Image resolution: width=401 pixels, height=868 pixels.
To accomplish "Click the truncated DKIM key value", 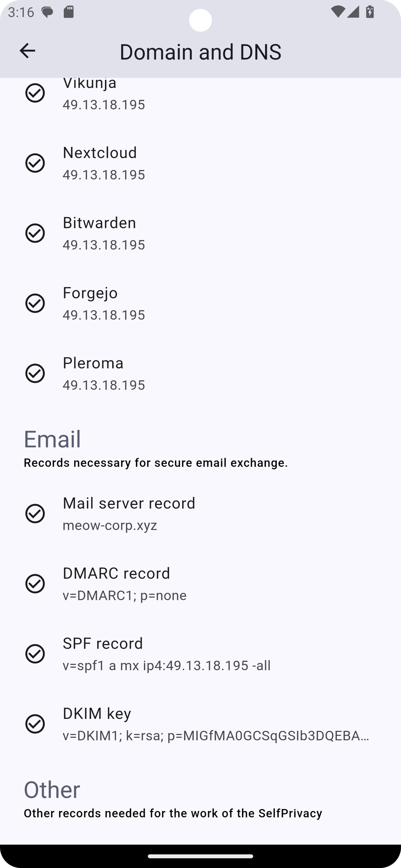I will tap(215, 736).
